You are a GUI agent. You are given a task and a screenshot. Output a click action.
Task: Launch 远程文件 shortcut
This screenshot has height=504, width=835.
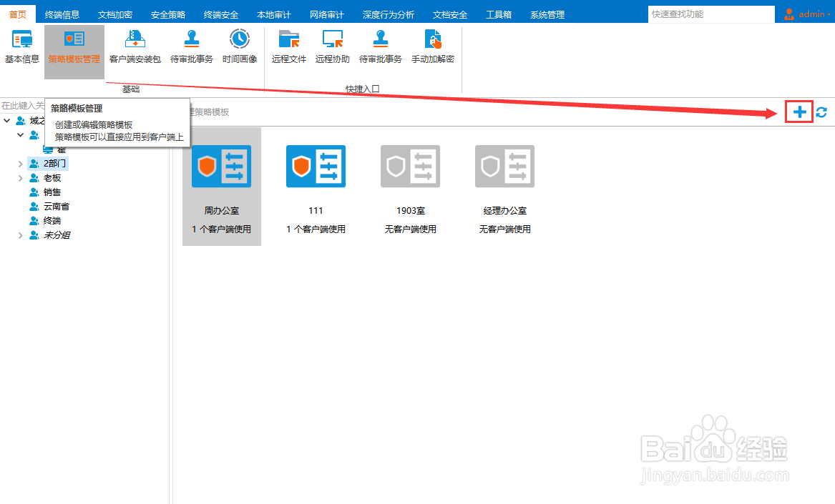click(x=288, y=47)
